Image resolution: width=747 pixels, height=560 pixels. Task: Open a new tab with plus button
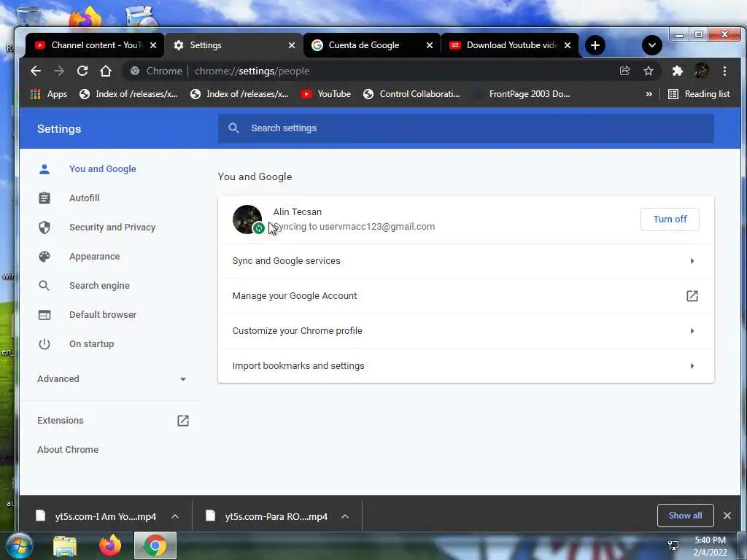(x=595, y=45)
